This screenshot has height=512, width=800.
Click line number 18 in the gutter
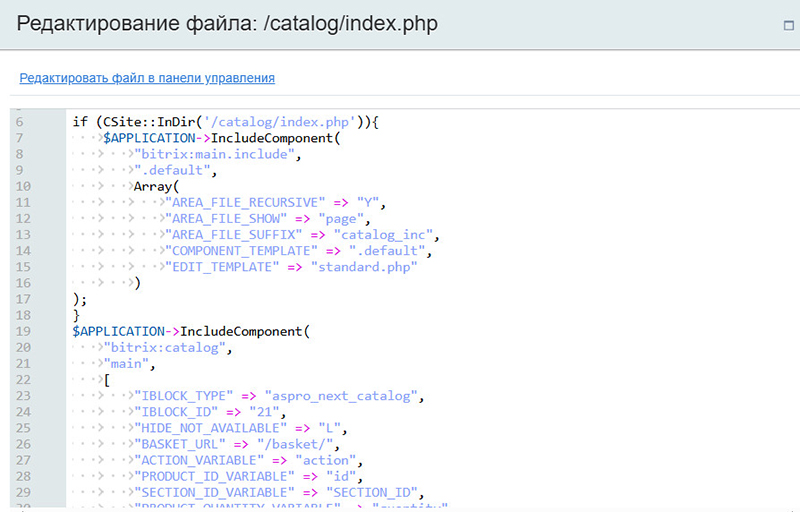pos(20,315)
